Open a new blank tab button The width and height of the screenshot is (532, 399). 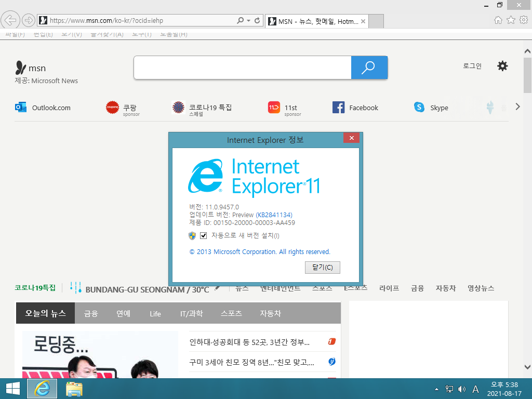click(376, 21)
